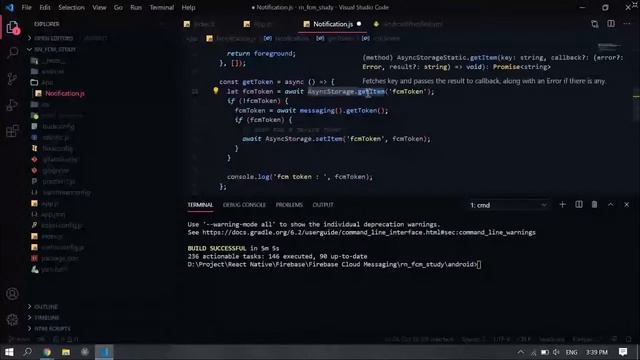Viewport: 640px width, 360px height.
Task: Click the terminal command prompt input
Action: pos(479,264)
